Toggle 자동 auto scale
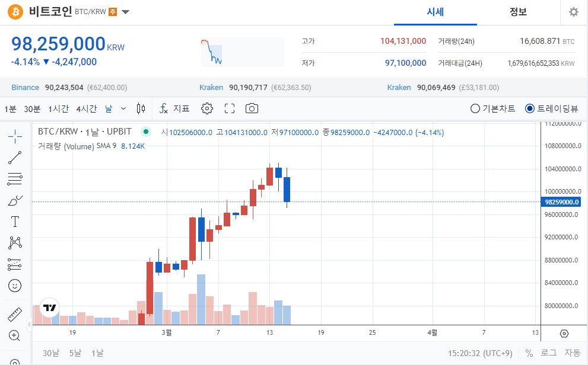 573,353
